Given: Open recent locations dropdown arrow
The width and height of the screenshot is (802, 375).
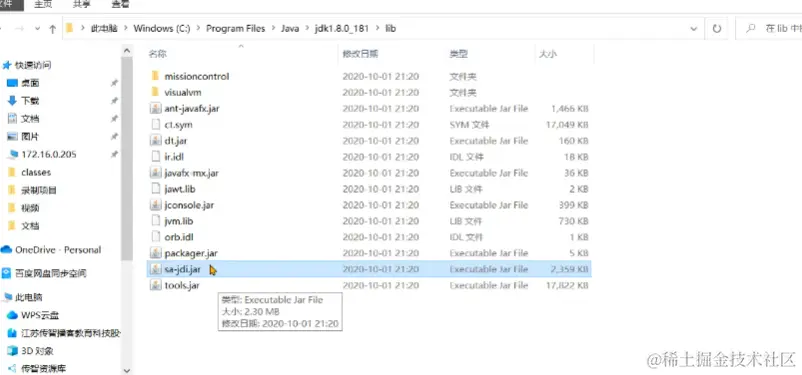Looking at the screenshot, I should tap(37, 29).
